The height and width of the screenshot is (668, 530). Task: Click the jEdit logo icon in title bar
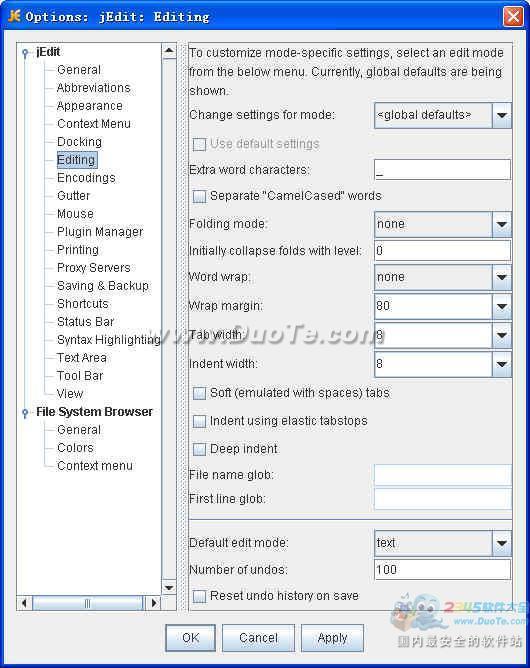coord(14,16)
